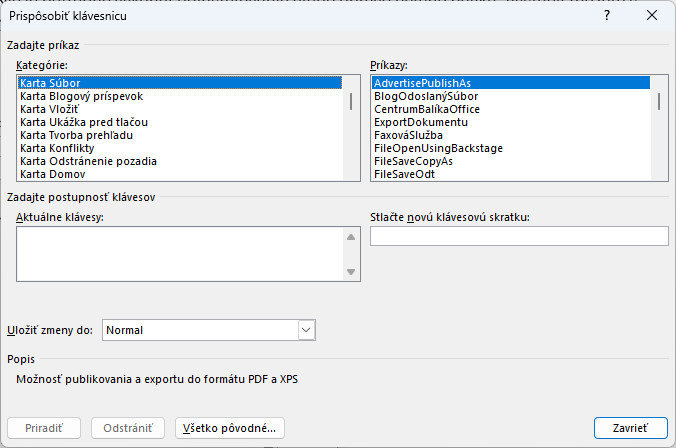Choose 'Karta Domov' category
This screenshot has height=448, width=676.
pos(53,174)
